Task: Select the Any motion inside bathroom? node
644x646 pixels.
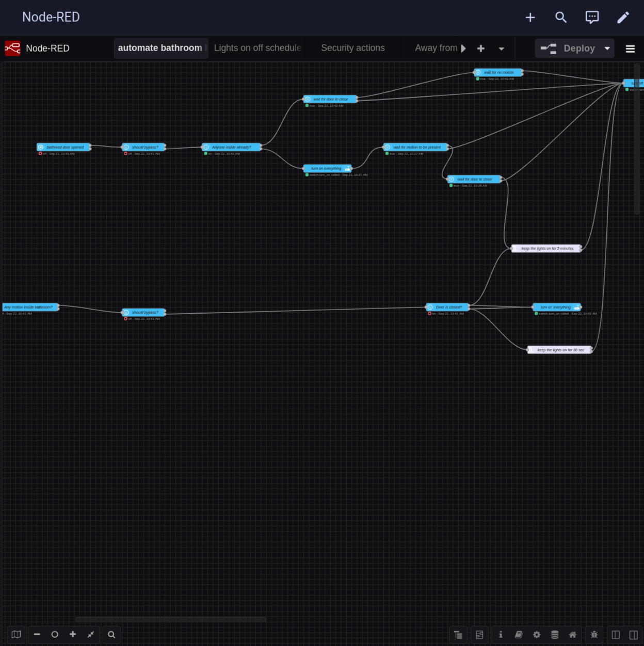Action: click(x=30, y=307)
